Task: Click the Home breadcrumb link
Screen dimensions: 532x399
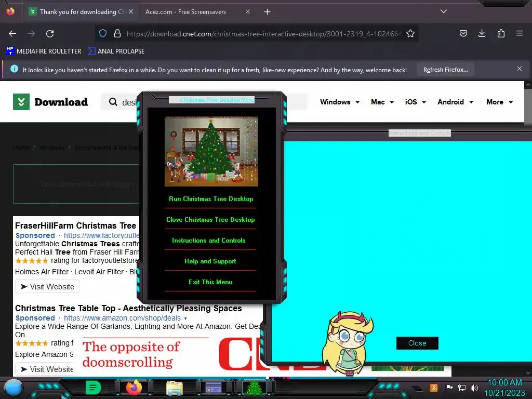Action: coord(21,148)
